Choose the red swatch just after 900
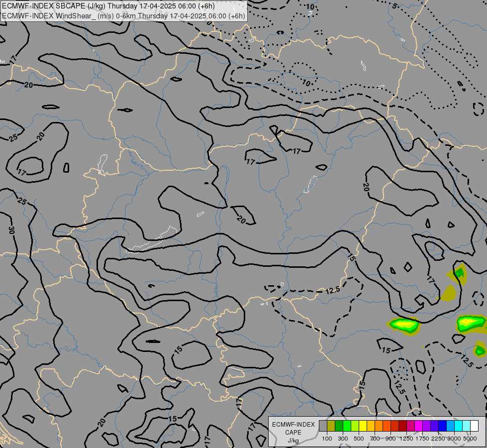Image resolution: width=487 pixels, height=448 pixels. pos(395,426)
